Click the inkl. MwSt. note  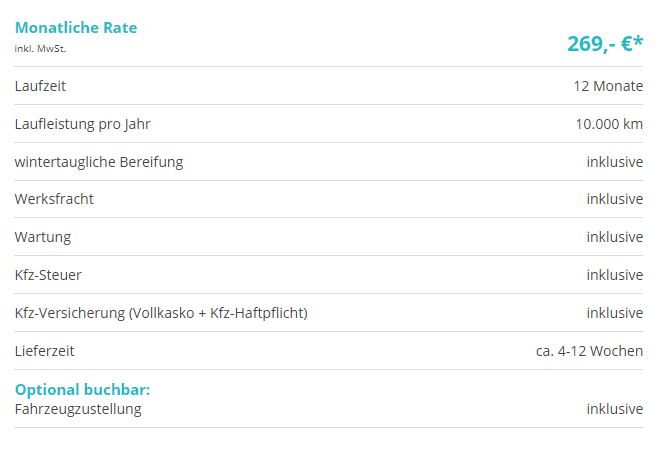pos(40,49)
